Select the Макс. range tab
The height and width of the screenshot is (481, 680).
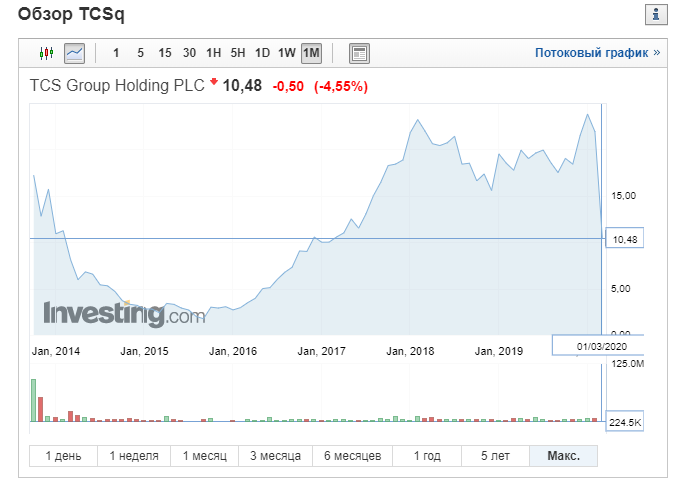563,456
